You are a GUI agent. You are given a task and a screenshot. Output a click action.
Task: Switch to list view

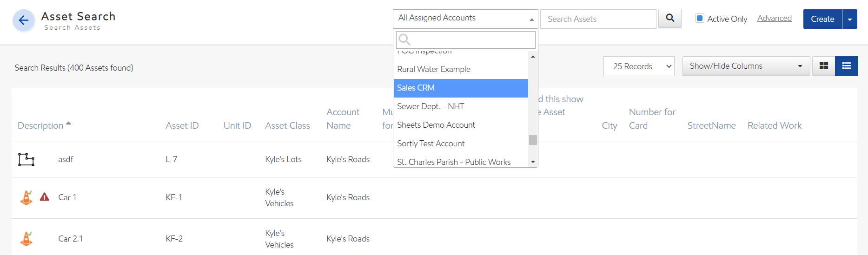tap(846, 66)
